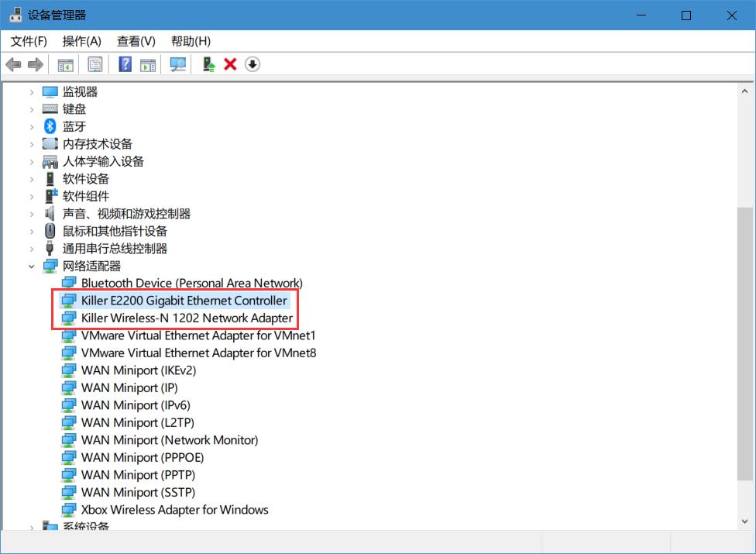Expand the 监视器 category

pyautogui.click(x=32, y=92)
